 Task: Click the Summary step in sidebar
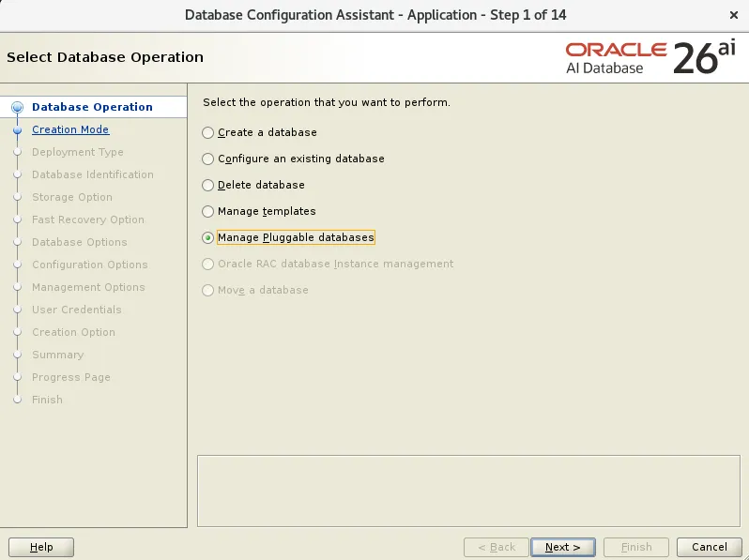click(x=58, y=355)
